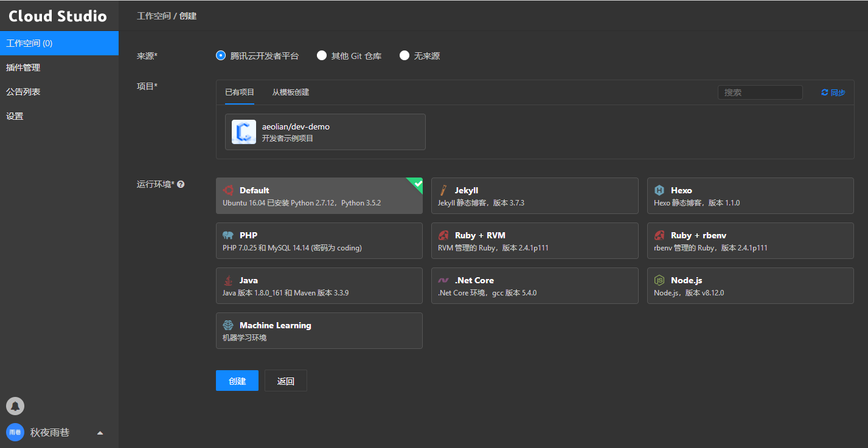Choose the Hexo 静态博客 environment card
868x448 pixels.
pos(751,196)
